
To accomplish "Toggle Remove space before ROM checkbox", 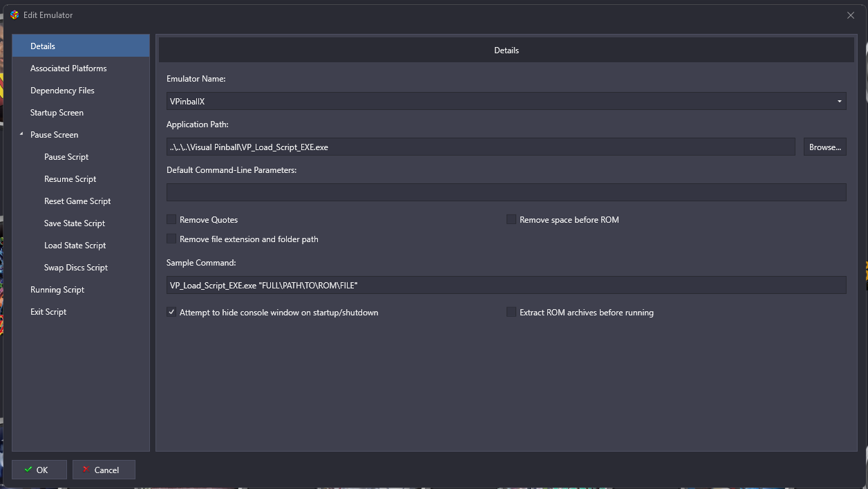I will pyautogui.click(x=511, y=219).
